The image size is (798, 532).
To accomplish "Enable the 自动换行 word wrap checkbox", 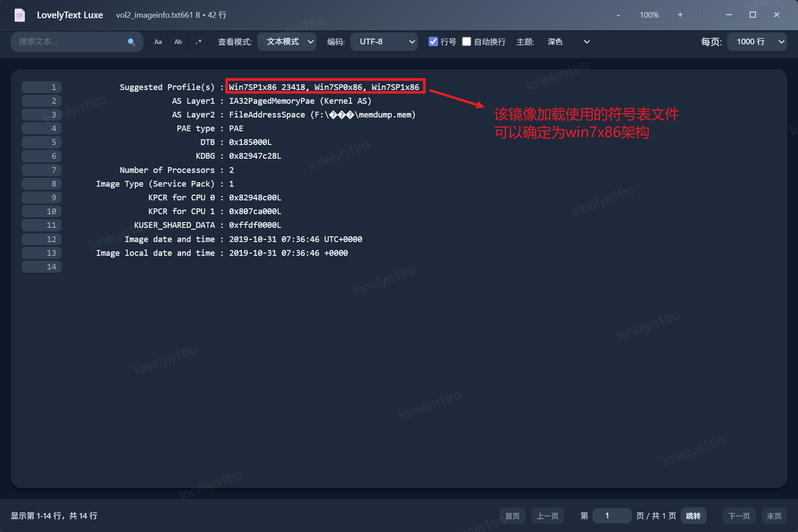I will click(x=466, y=42).
